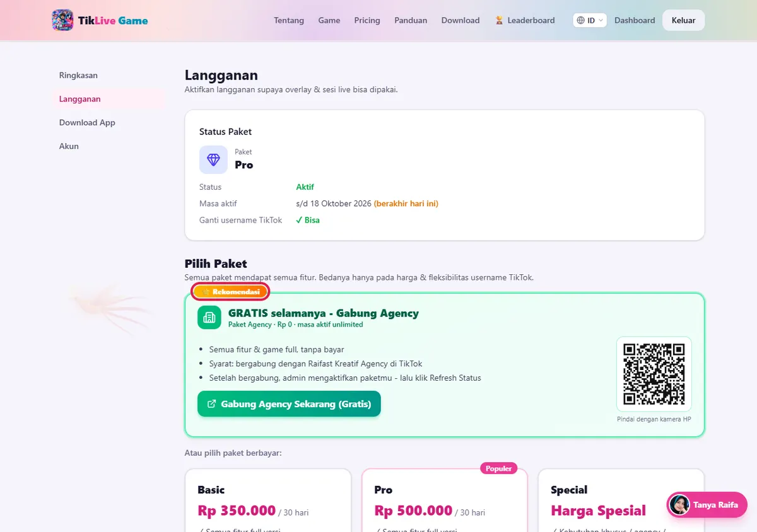Open the ID language dropdown

click(590, 20)
